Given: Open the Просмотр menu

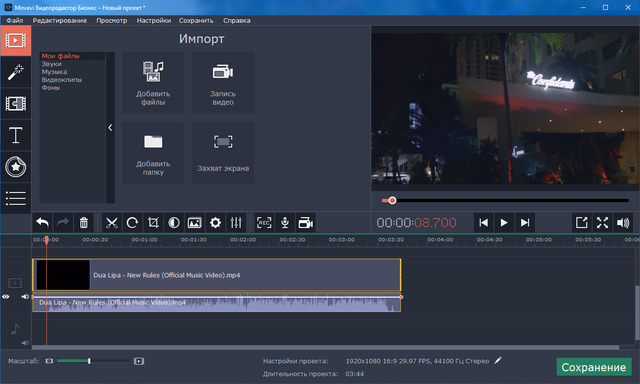Looking at the screenshot, I should click(111, 20).
